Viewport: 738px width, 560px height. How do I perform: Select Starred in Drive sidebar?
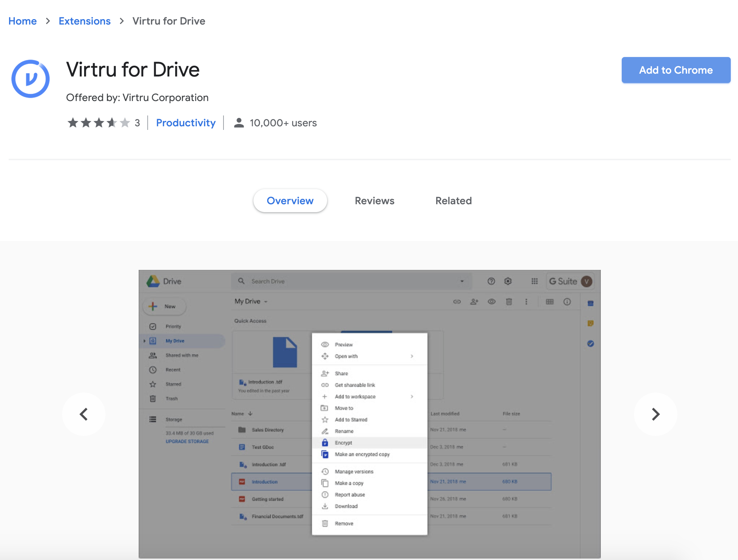coord(182,384)
